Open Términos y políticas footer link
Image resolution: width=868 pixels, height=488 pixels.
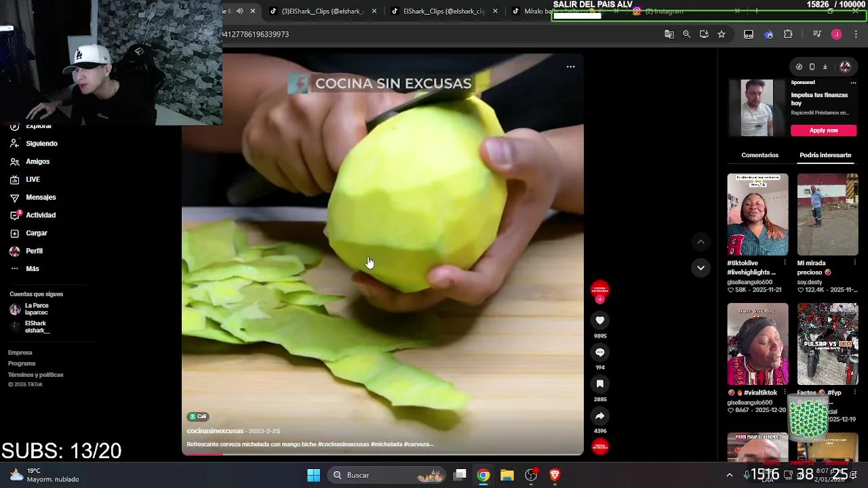(35, 375)
